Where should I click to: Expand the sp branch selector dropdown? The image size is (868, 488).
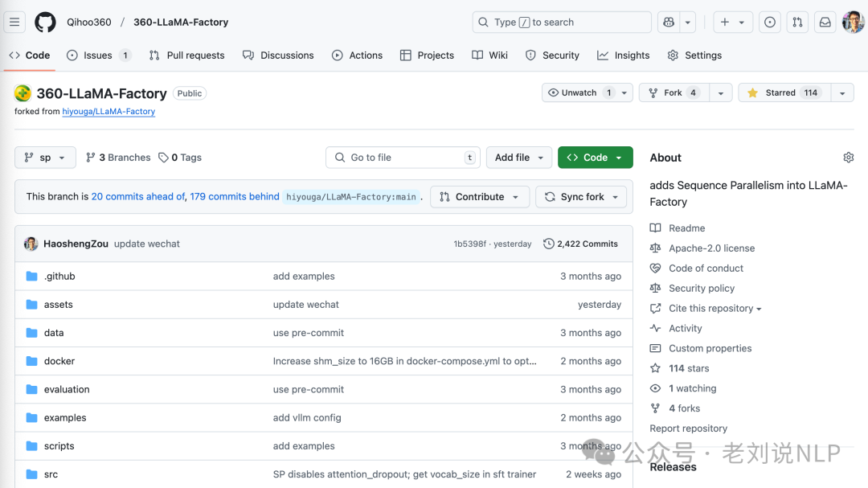[x=45, y=158]
